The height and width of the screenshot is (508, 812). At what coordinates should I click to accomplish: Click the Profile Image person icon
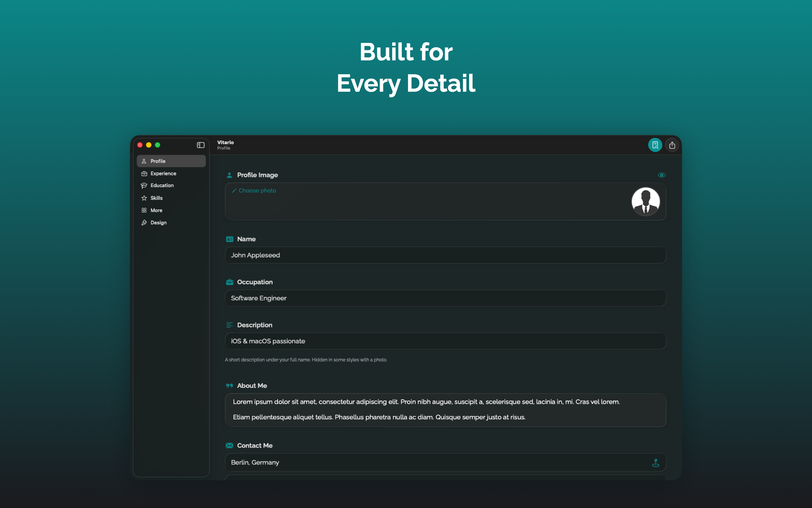(x=229, y=175)
